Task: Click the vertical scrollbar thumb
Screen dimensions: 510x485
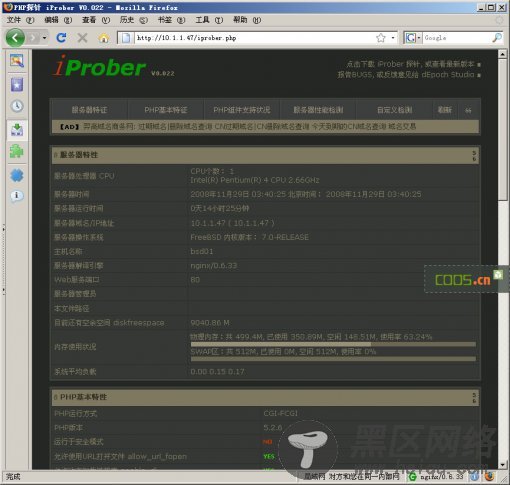Action: tap(502, 129)
